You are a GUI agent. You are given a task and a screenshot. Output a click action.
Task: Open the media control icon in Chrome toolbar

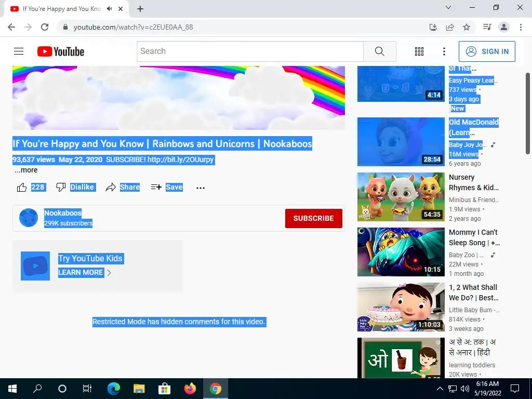point(487,27)
